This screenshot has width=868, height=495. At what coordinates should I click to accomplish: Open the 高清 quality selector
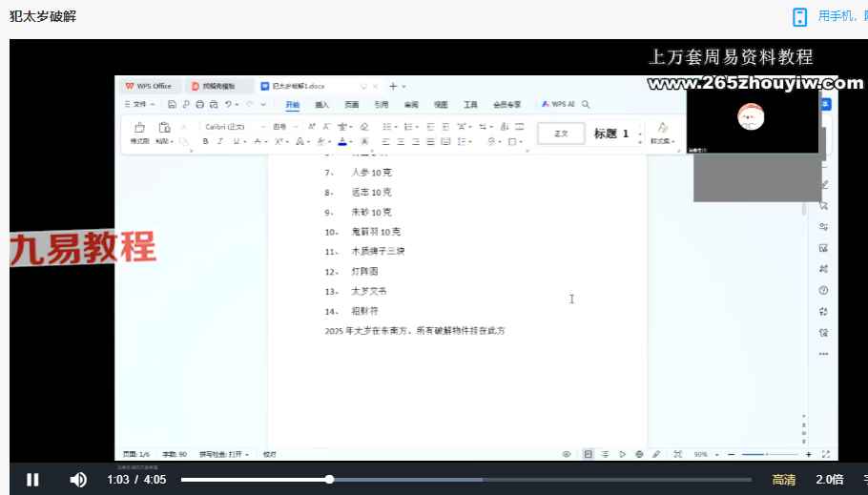click(784, 480)
